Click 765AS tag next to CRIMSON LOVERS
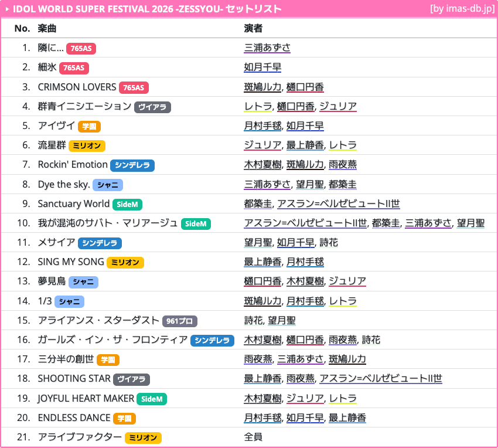The image size is (498, 448). [x=134, y=87]
